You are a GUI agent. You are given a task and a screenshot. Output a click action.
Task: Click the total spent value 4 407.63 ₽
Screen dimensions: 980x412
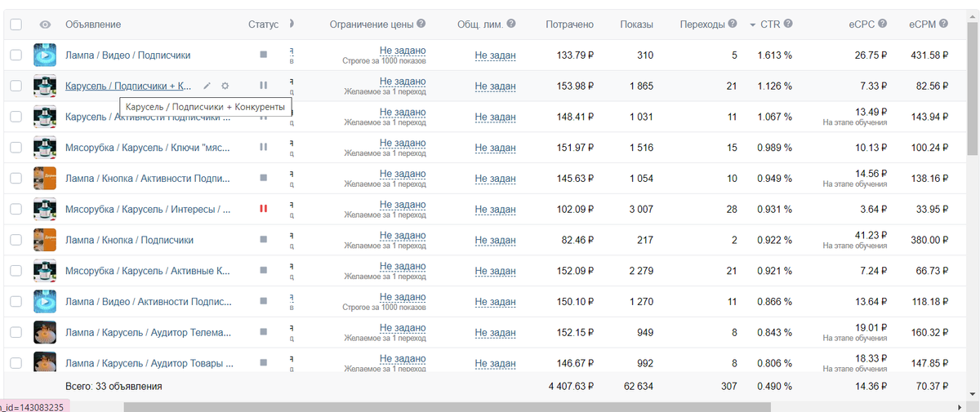[571, 386]
